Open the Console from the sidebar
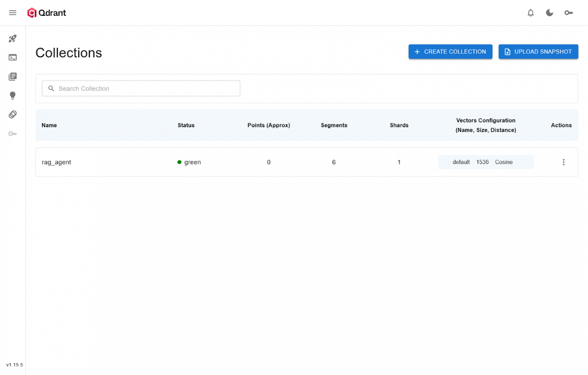The height and width of the screenshot is (375, 588). pos(12,58)
